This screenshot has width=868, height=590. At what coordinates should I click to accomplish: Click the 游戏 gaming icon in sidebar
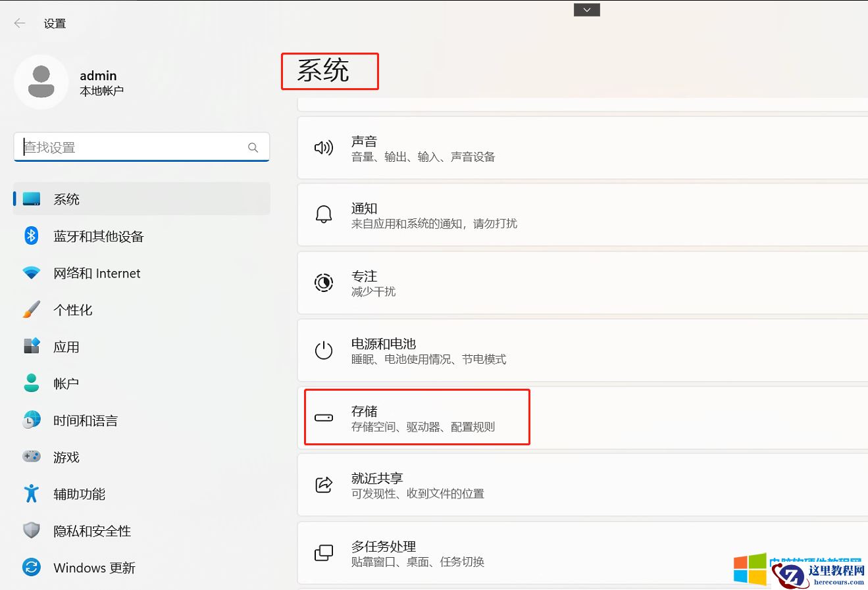coord(31,457)
